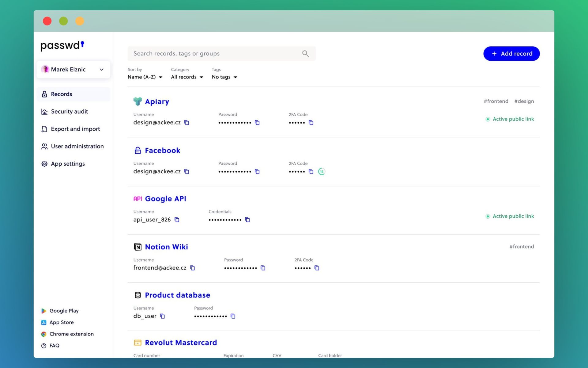Click the search magnifier icon
The image size is (588, 368).
click(x=305, y=54)
